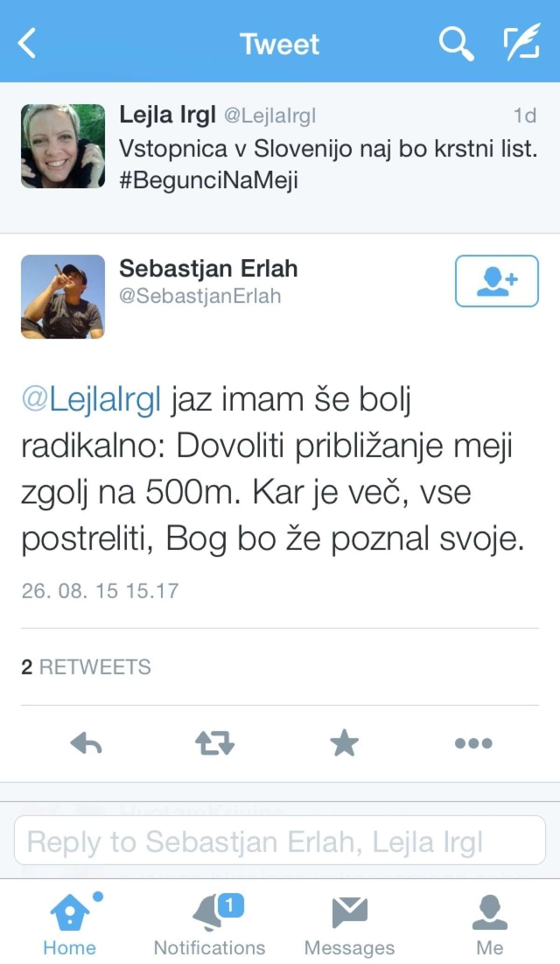
Task: Open the search magnifier icon
Action: (x=456, y=43)
